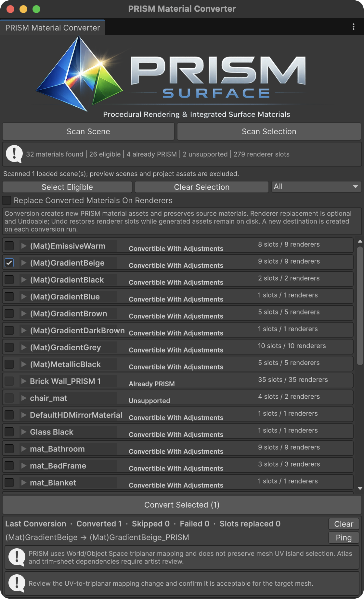This screenshot has height=599, width=364.
Task: Expand the (Mat)GradientGrey row
Action: pyautogui.click(x=24, y=347)
